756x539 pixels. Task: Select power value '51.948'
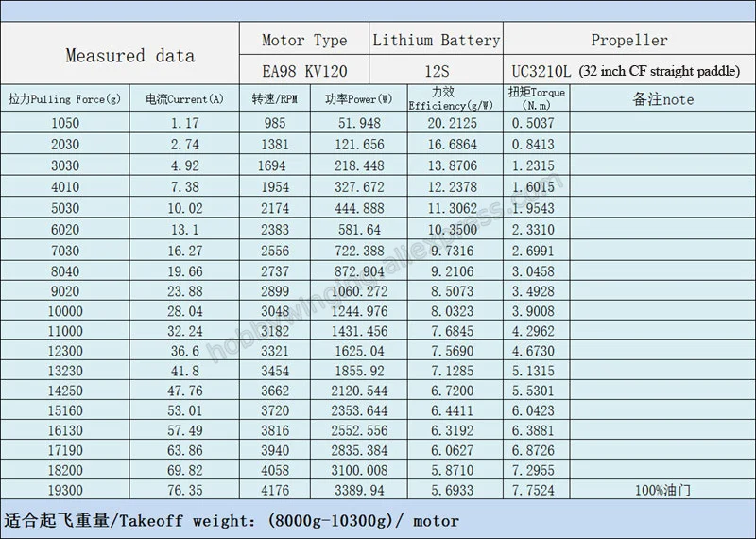pos(359,123)
